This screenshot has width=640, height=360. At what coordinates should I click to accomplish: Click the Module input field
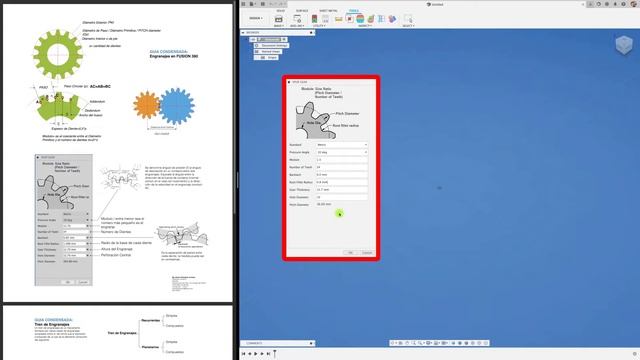point(342,160)
